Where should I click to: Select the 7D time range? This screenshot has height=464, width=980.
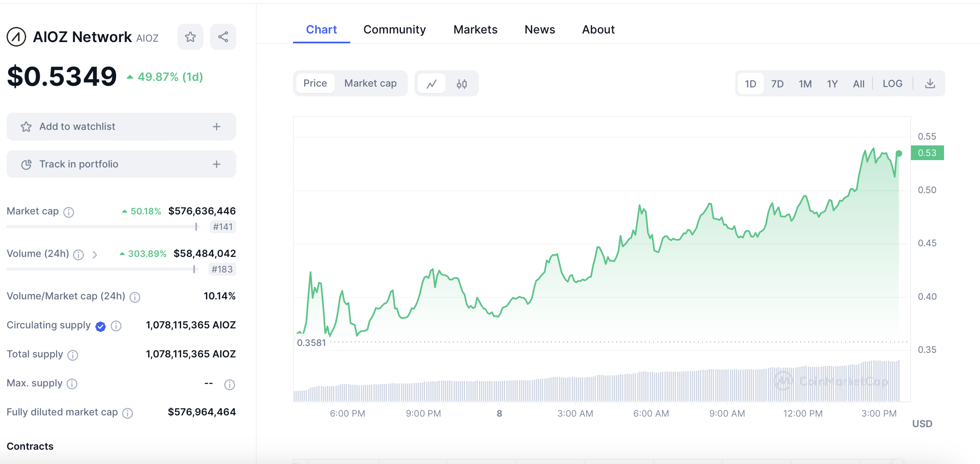(x=777, y=84)
